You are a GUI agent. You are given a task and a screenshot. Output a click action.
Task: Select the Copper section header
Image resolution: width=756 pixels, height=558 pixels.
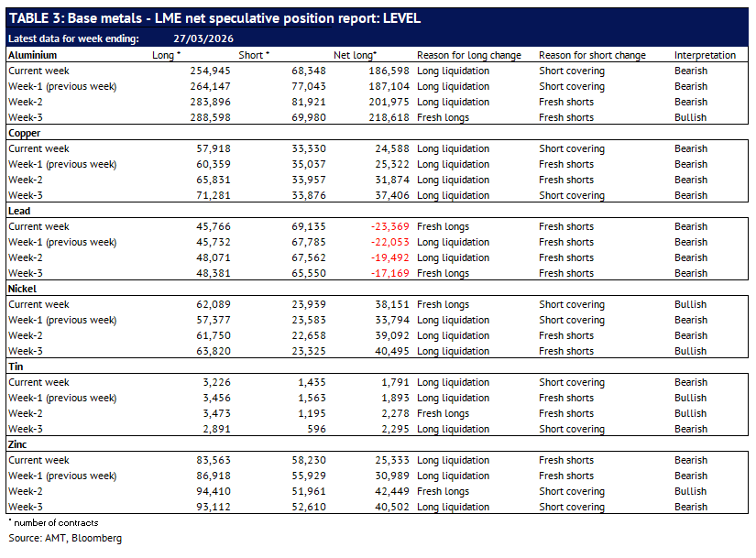point(25,133)
